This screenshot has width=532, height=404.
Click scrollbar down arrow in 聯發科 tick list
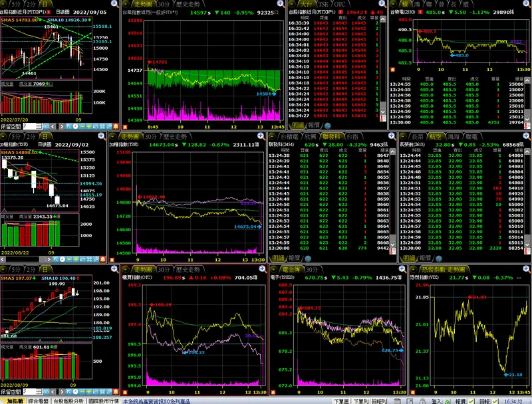pos(392,245)
